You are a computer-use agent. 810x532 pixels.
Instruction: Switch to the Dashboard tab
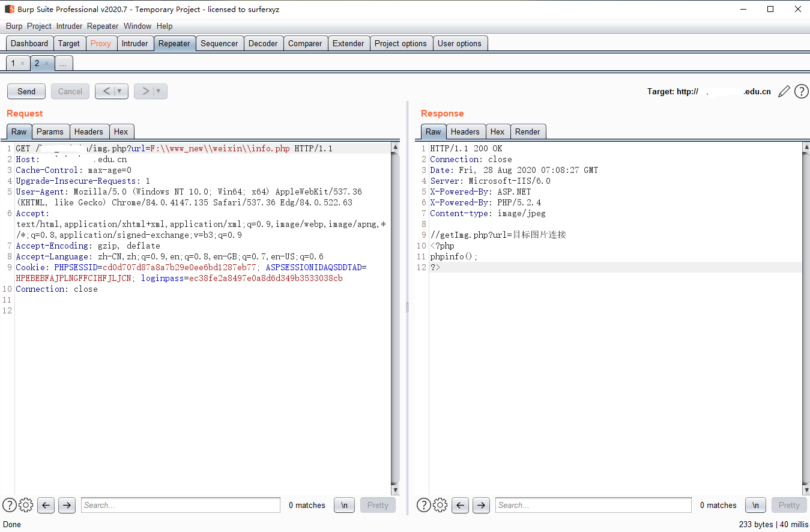[29, 43]
